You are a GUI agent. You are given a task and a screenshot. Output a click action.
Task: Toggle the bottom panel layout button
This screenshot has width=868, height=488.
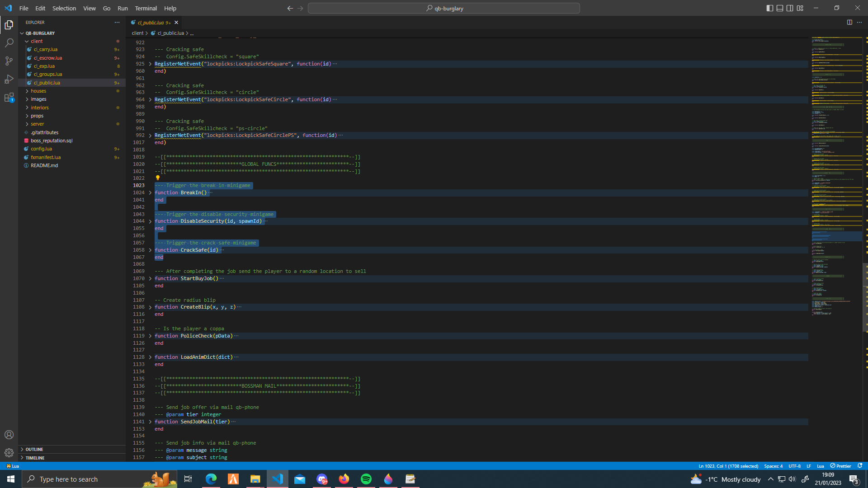pos(780,8)
